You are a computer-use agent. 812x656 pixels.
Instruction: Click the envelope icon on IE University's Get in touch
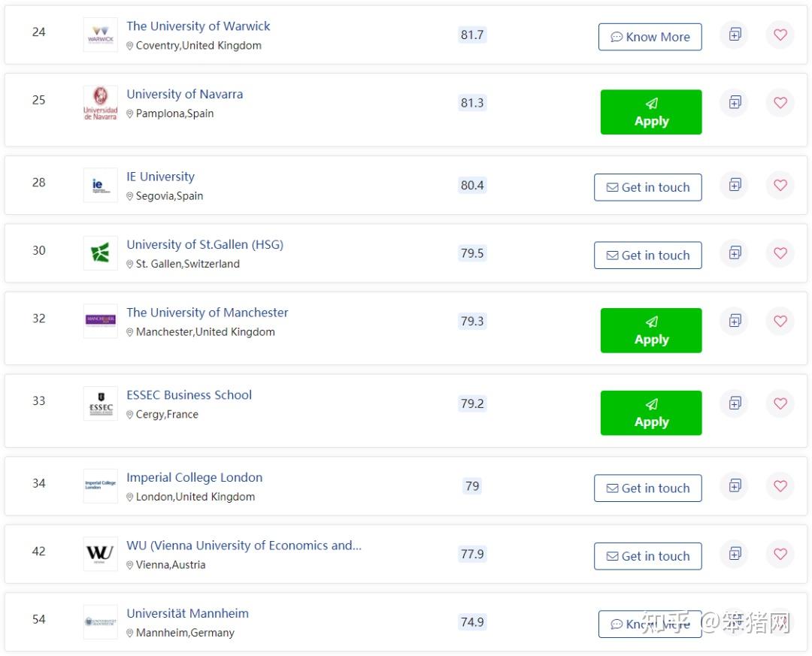pos(613,187)
